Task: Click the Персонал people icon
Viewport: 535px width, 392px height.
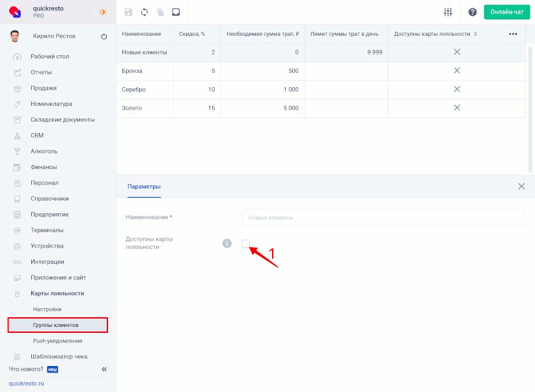Action: tap(17, 183)
